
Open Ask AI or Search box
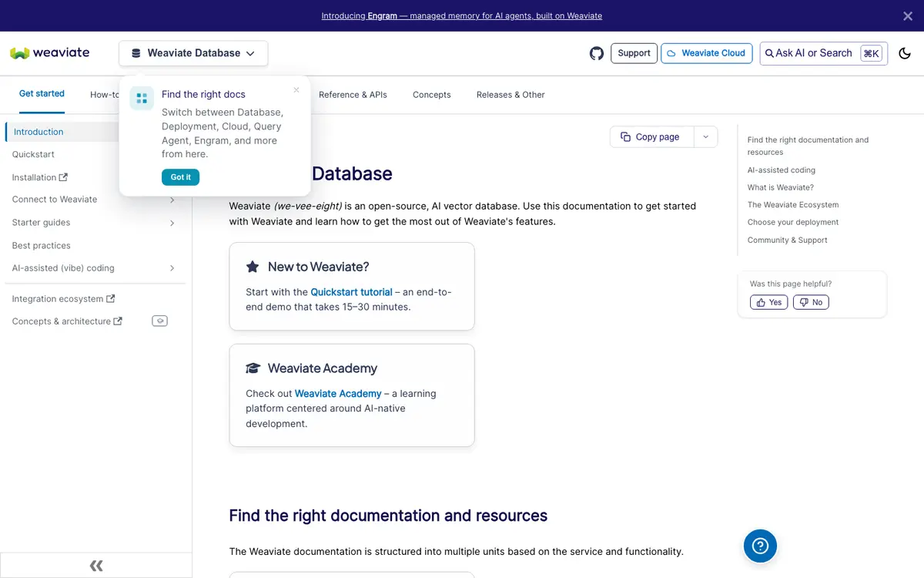pyautogui.click(x=823, y=53)
